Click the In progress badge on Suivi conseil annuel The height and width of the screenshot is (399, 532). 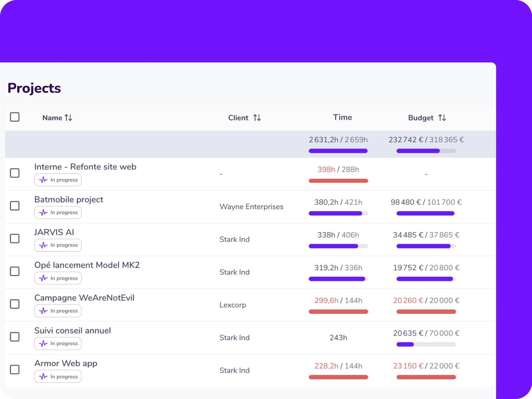click(58, 343)
